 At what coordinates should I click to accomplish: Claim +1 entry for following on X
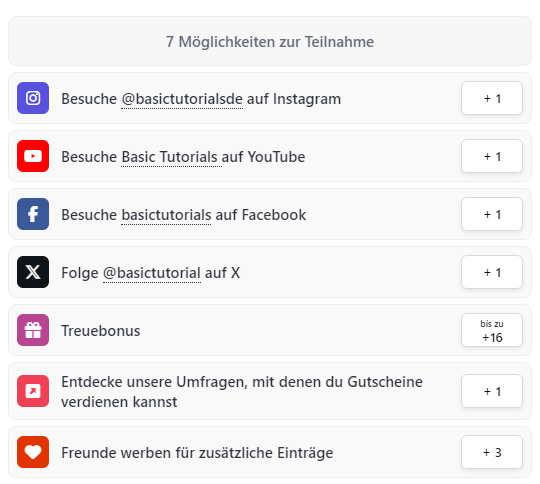[492, 272]
